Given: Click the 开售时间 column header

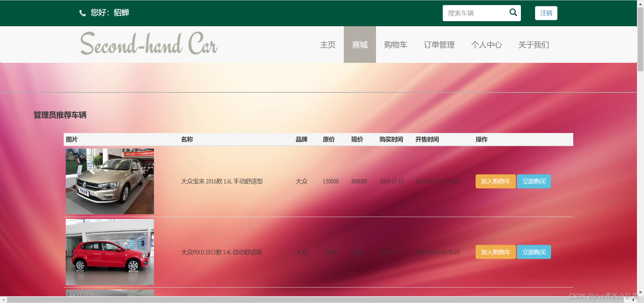Looking at the screenshot, I should click(x=427, y=139).
